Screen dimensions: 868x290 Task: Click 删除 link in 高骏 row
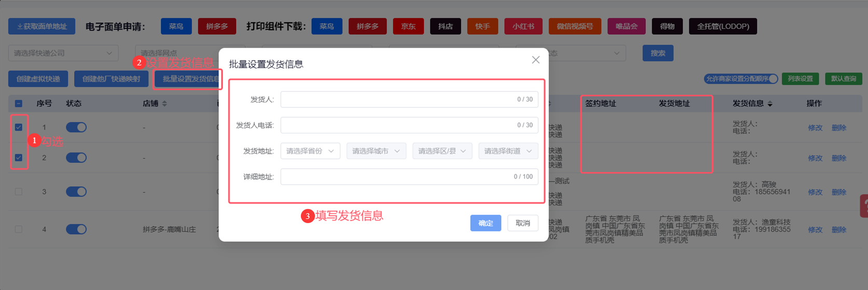point(839,192)
